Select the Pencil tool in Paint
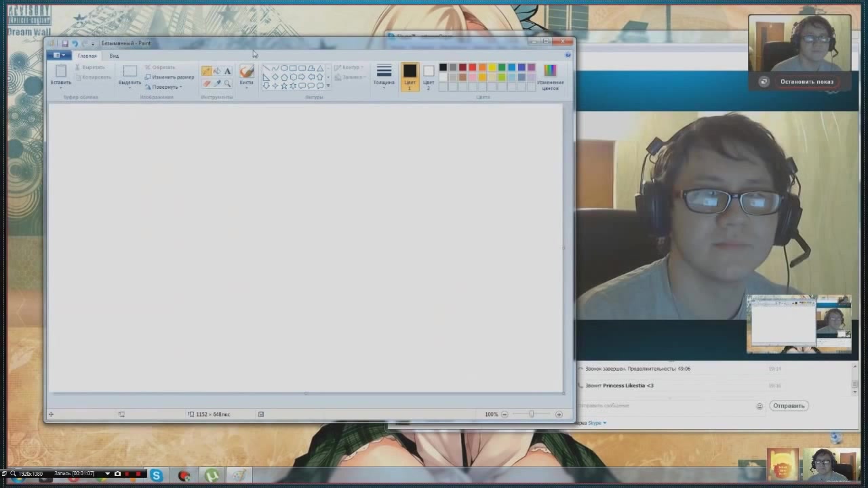Viewport: 868px width, 488px height. [x=206, y=71]
